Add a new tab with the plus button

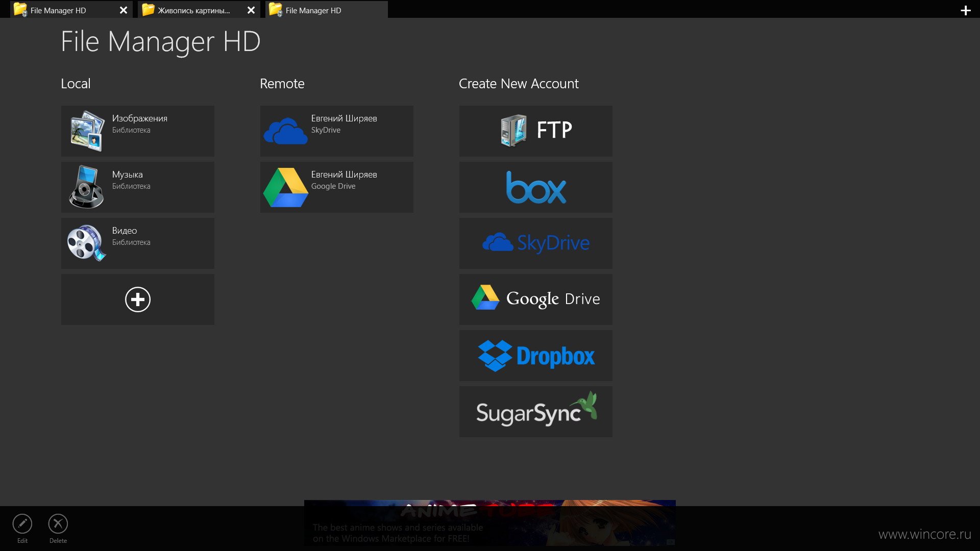coord(966,11)
